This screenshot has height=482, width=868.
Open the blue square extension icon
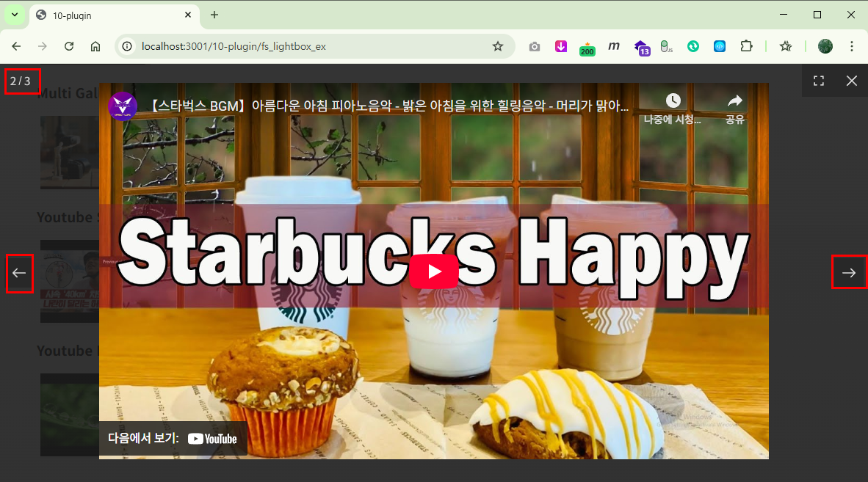(720, 46)
